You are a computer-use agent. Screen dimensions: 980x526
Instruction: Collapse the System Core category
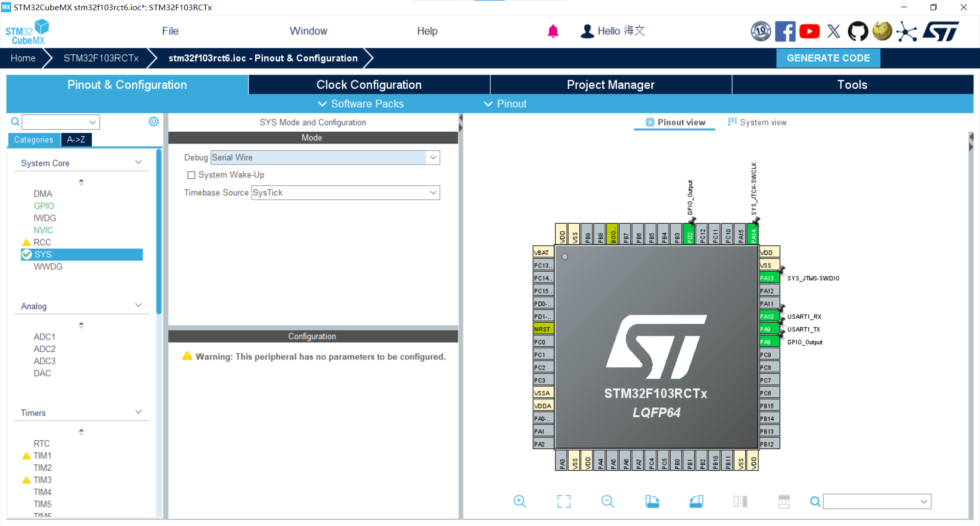pos(138,161)
